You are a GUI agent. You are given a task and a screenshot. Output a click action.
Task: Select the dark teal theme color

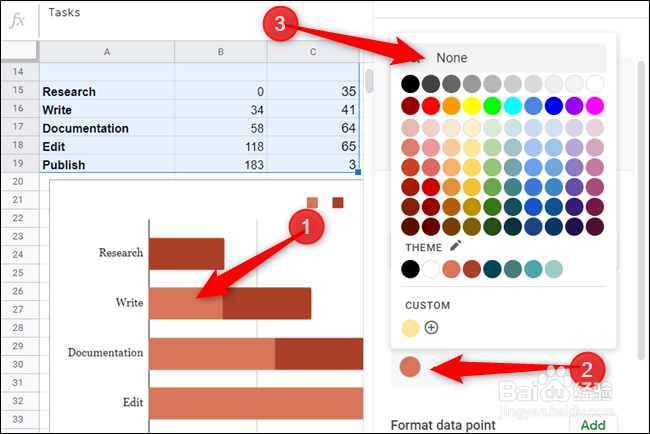(492, 269)
